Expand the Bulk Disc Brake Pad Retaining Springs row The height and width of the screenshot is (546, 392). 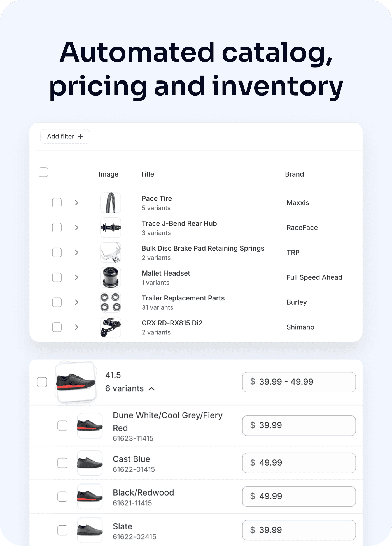click(76, 252)
